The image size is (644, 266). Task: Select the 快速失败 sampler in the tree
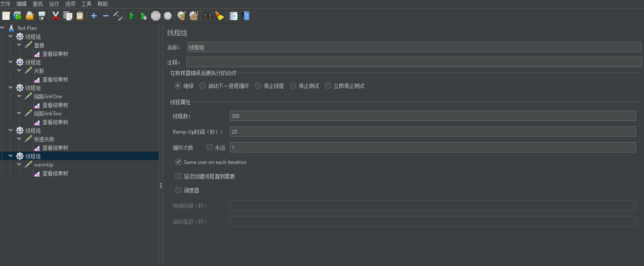point(44,139)
